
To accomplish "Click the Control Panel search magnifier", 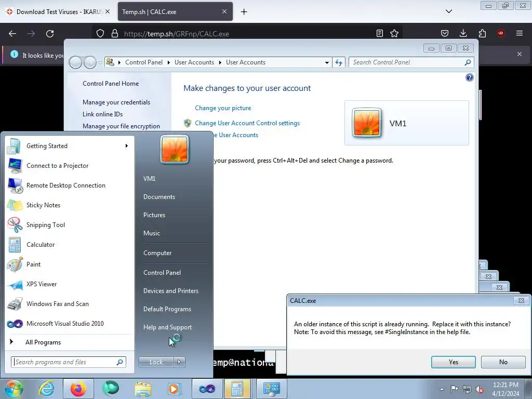I will pyautogui.click(x=468, y=62).
